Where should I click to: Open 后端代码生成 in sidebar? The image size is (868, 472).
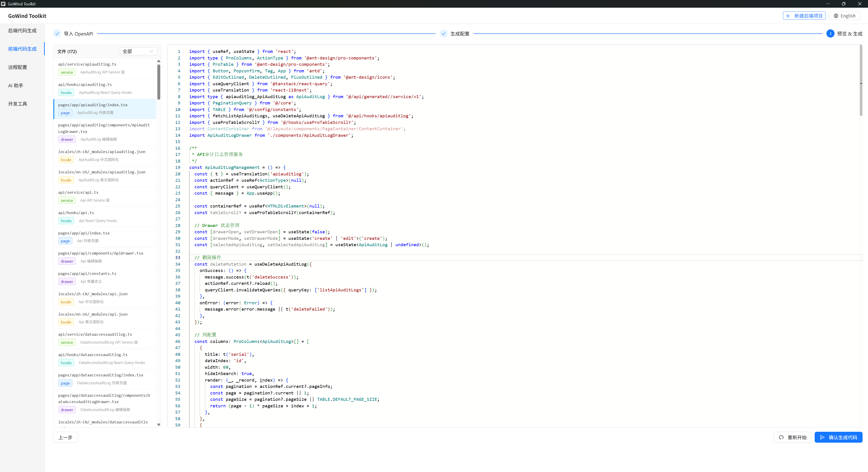click(22, 31)
